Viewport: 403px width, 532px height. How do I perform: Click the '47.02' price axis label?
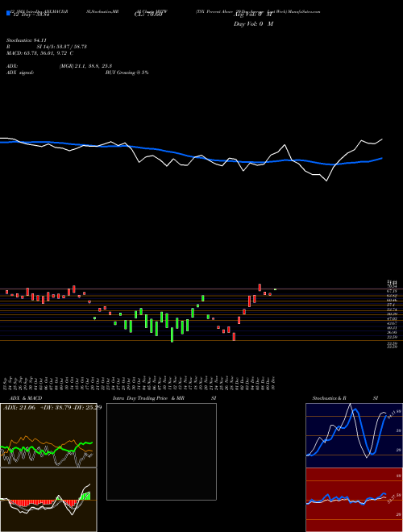click(393, 319)
